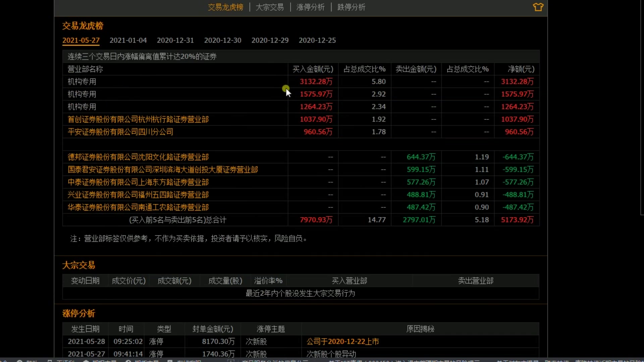Select date 2021-01-04

(128, 40)
